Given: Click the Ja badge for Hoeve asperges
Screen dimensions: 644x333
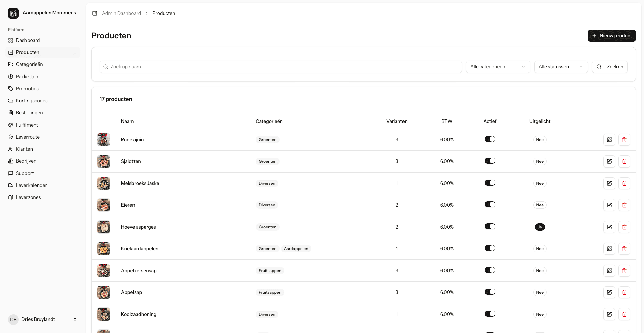Looking at the screenshot, I should (540, 227).
